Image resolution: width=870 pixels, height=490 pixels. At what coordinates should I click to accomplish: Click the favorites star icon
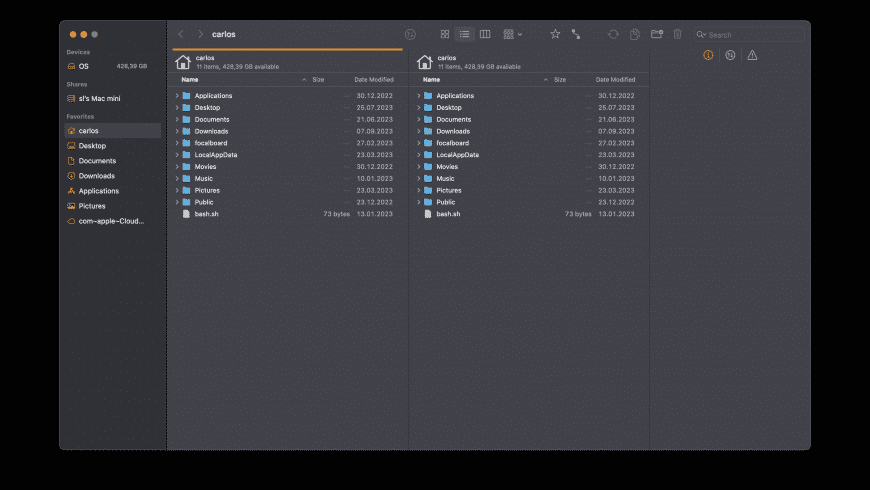555,34
